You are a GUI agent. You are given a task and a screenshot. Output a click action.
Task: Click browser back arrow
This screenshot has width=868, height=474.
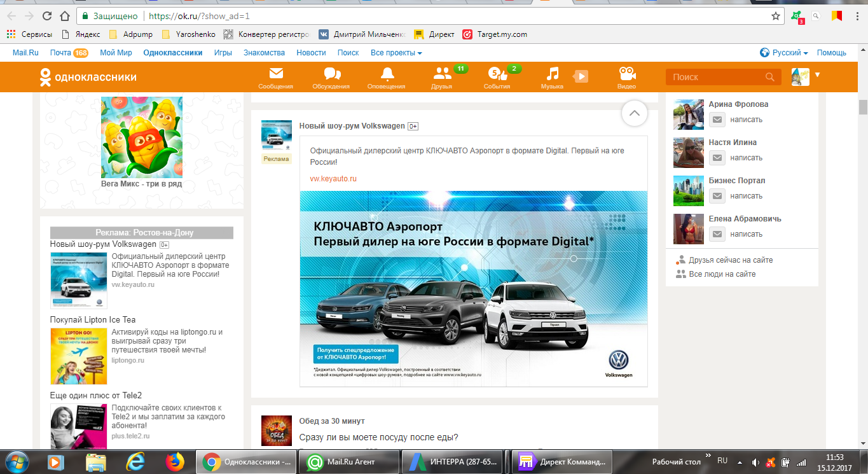pyautogui.click(x=11, y=16)
